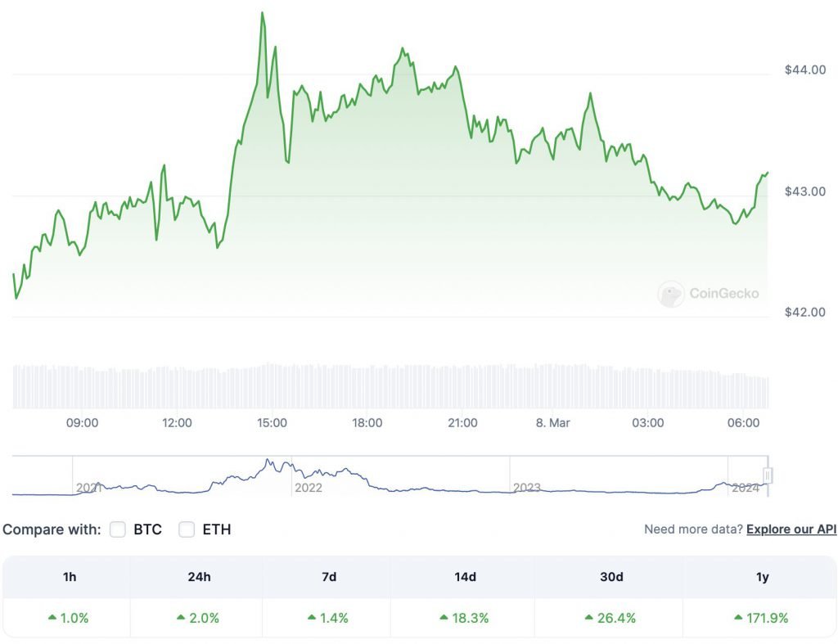Click the 2022 marker in range navigator

(x=309, y=488)
